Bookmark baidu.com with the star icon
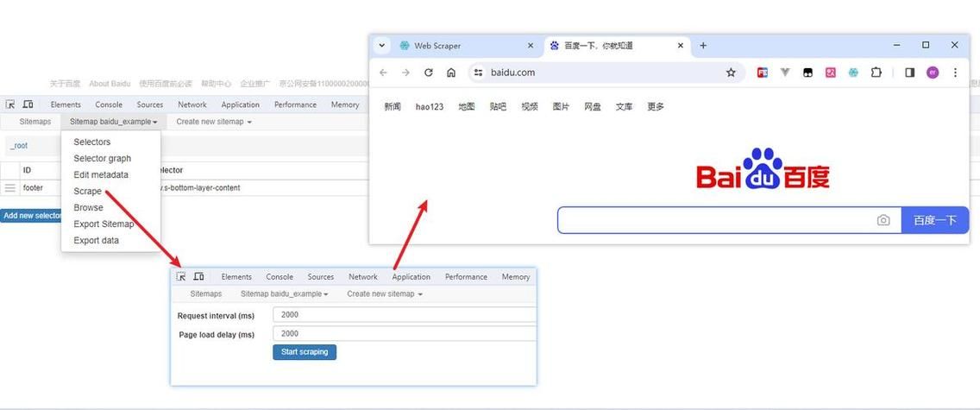This screenshot has height=410, width=980. point(731,73)
